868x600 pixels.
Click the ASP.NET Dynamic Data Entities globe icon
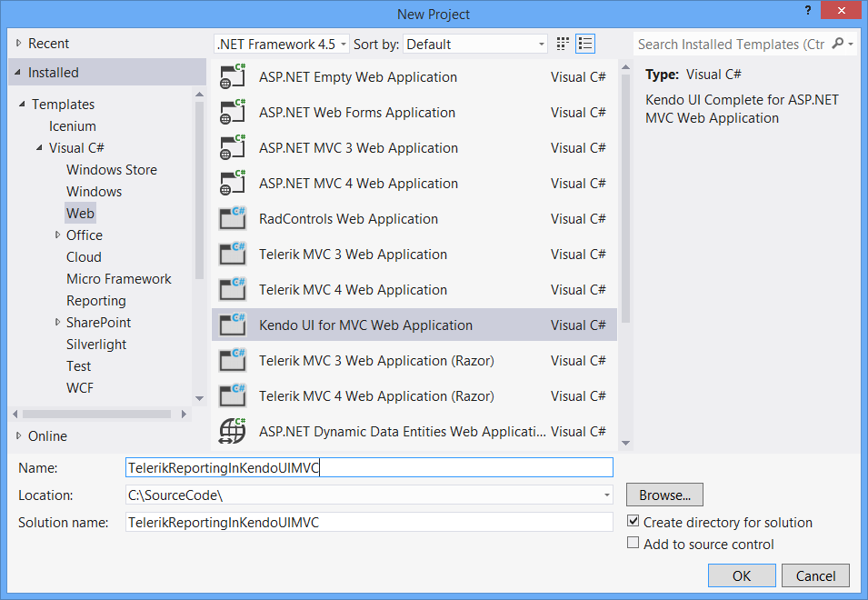(x=233, y=432)
